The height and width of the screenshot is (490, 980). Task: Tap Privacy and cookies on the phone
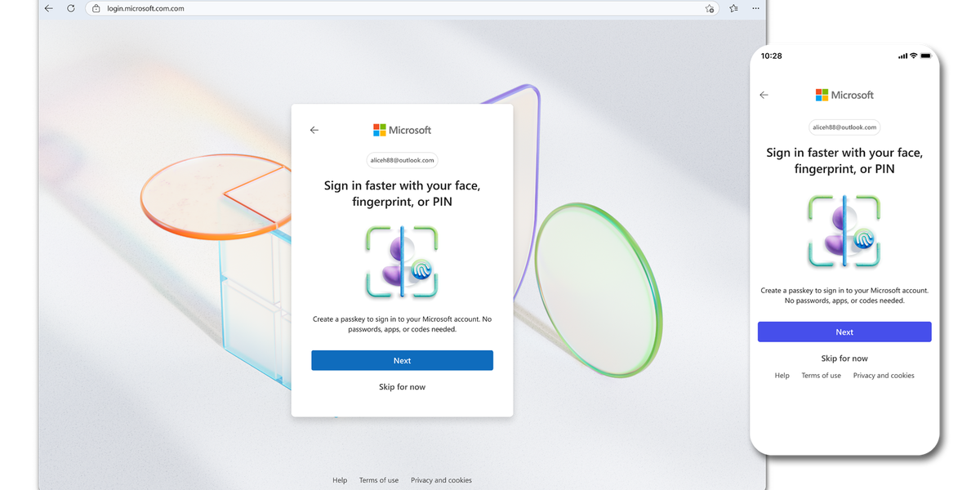pos(884,376)
